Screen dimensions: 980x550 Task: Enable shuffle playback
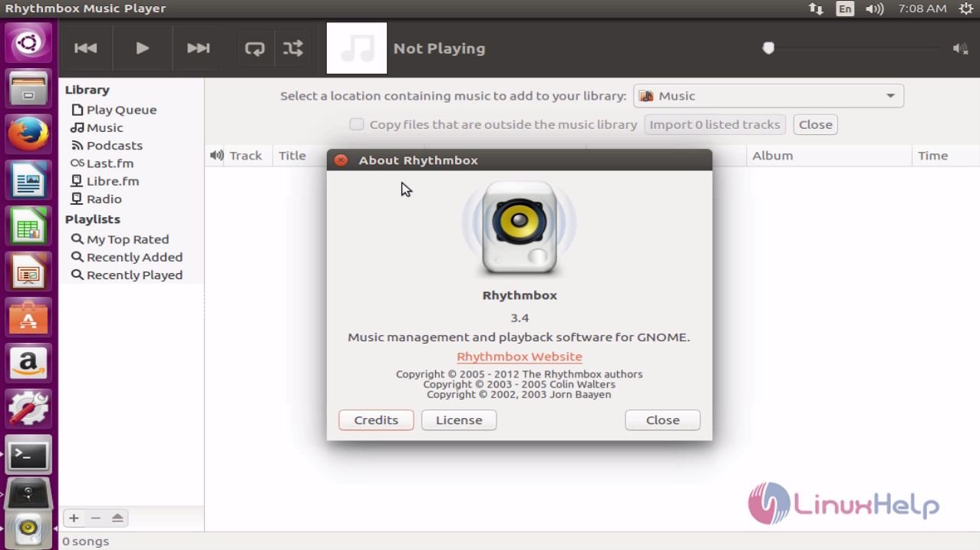coord(293,48)
